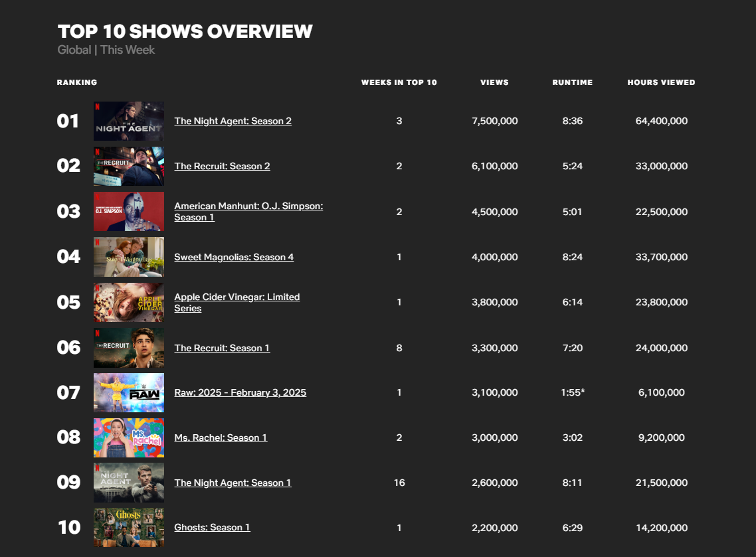Click the 7,500,000 views value
Image resolution: width=756 pixels, height=557 pixels.
pos(495,121)
